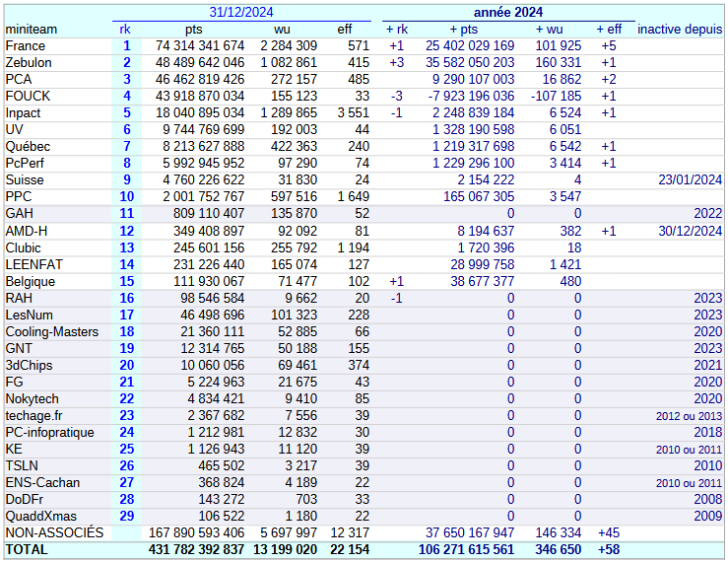
Task: Click rank number 2 beside Zebulon
Action: 126,63
